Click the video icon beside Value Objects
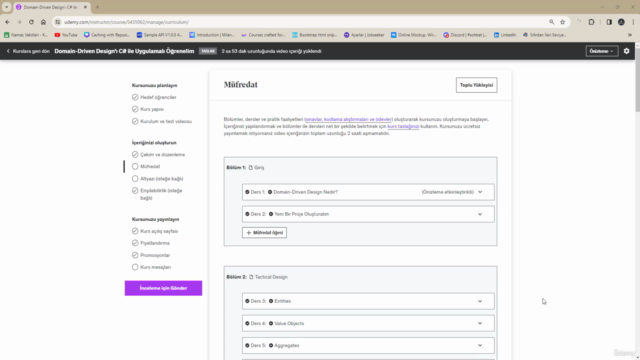Image resolution: width=640 pixels, height=360 pixels. click(271, 323)
